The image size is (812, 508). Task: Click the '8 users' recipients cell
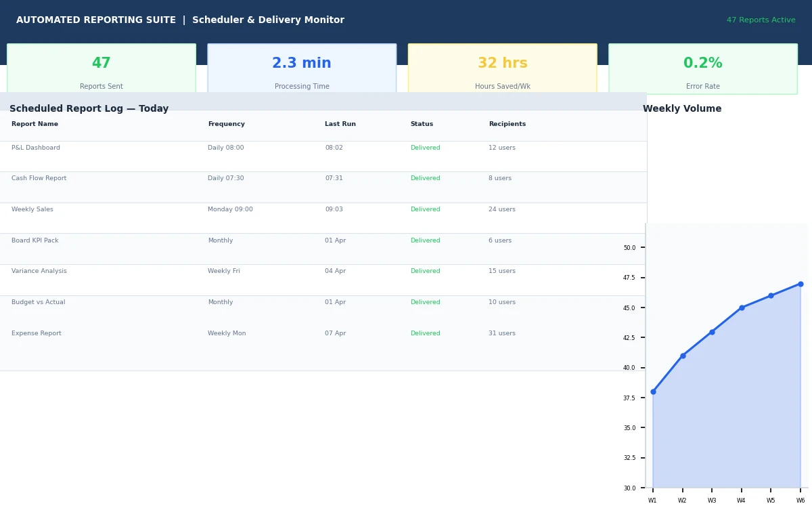coord(500,179)
